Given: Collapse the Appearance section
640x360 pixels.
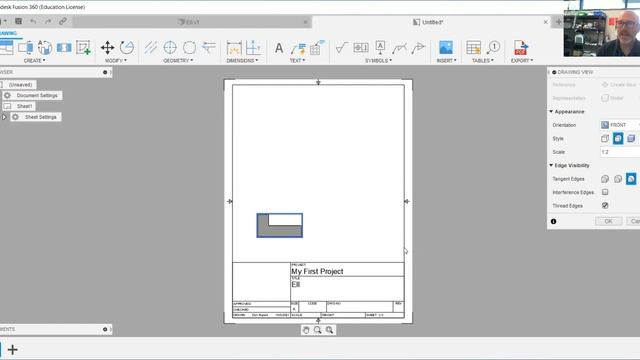Looking at the screenshot, I should coord(551,111).
